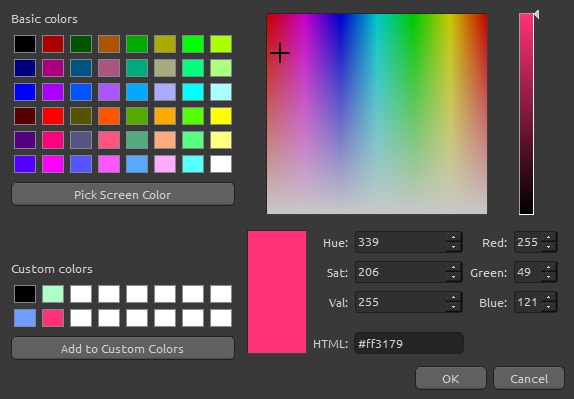Select the black basic color swatch
This screenshot has width=574, height=399.
click(x=25, y=44)
